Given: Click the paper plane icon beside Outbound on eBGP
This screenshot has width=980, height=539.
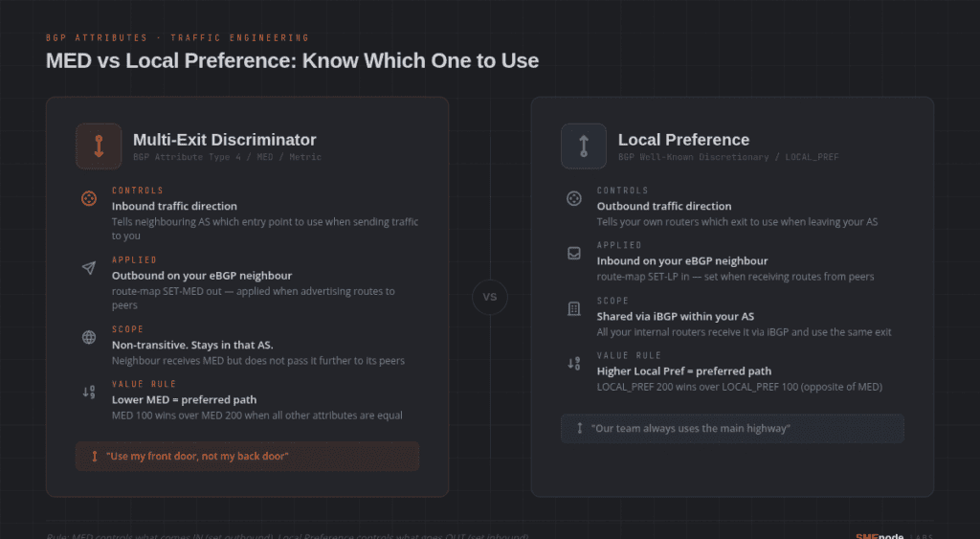Looking at the screenshot, I should [x=89, y=268].
